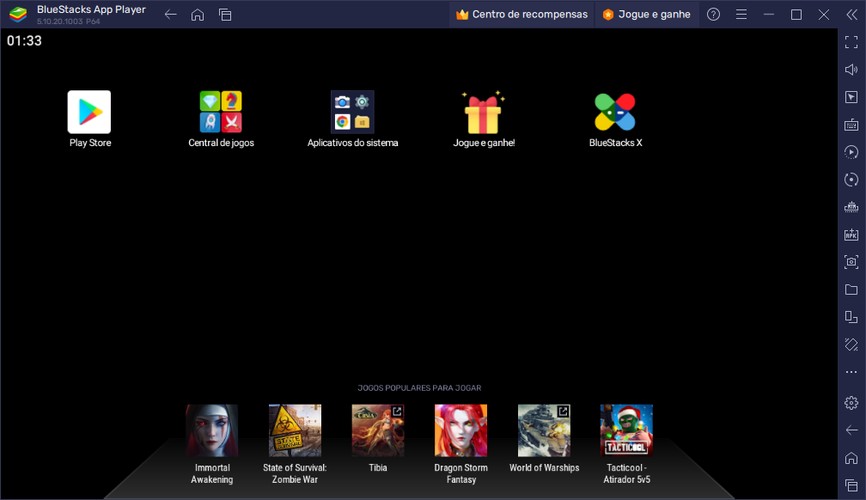The width and height of the screenshot is (866, 500).
Task: Enter fullscreen mode from sidebar
Action: 851,42
